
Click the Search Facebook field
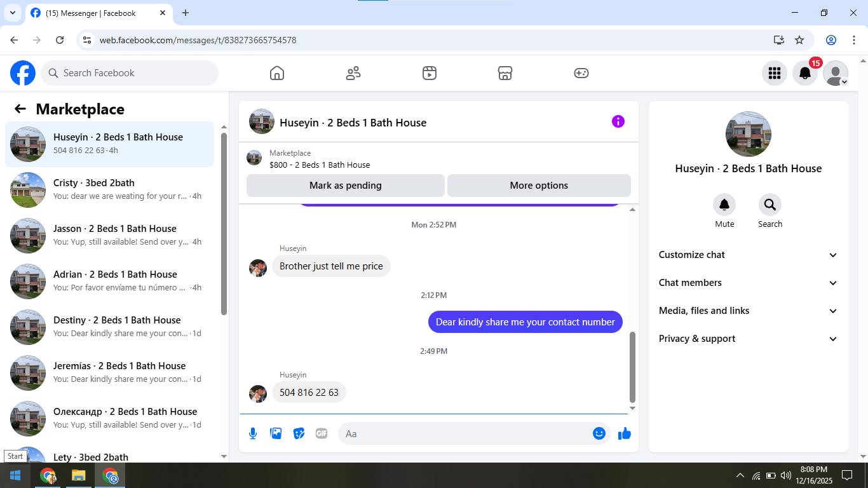[x=130, y=73]
